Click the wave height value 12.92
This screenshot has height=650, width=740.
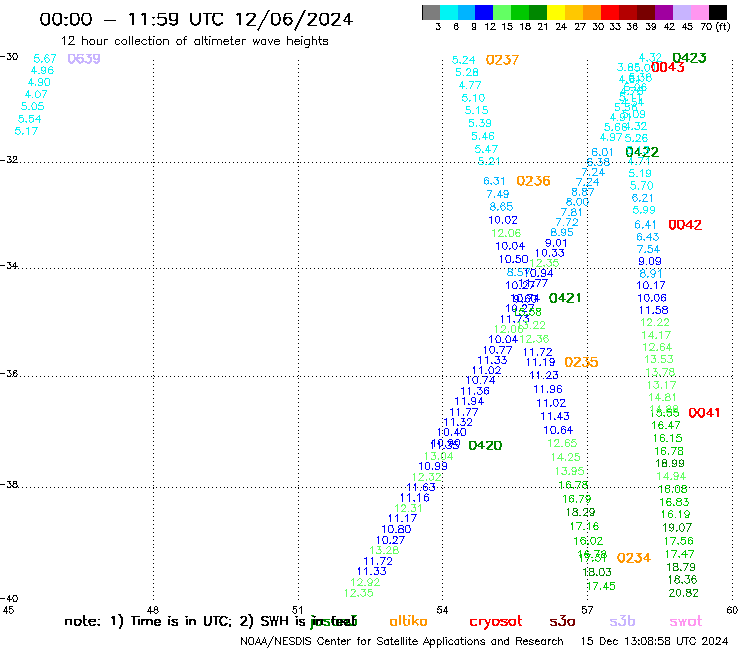point(365,582)
